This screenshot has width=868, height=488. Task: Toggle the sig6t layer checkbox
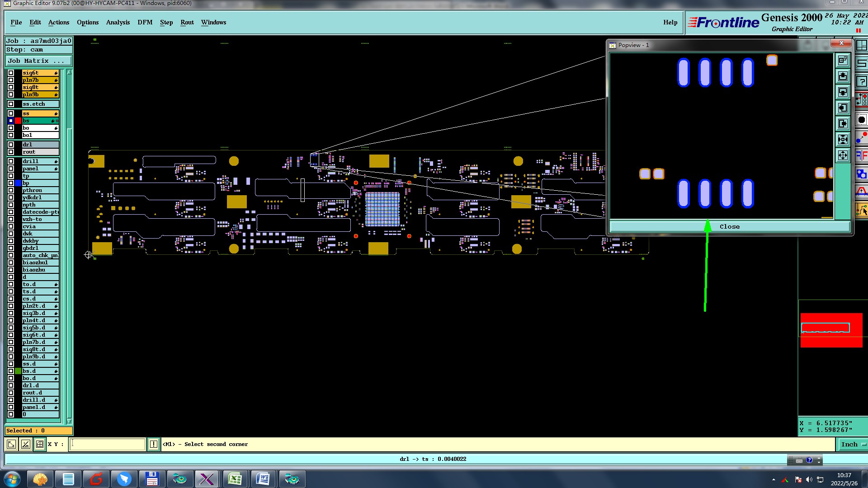[11, 73]
